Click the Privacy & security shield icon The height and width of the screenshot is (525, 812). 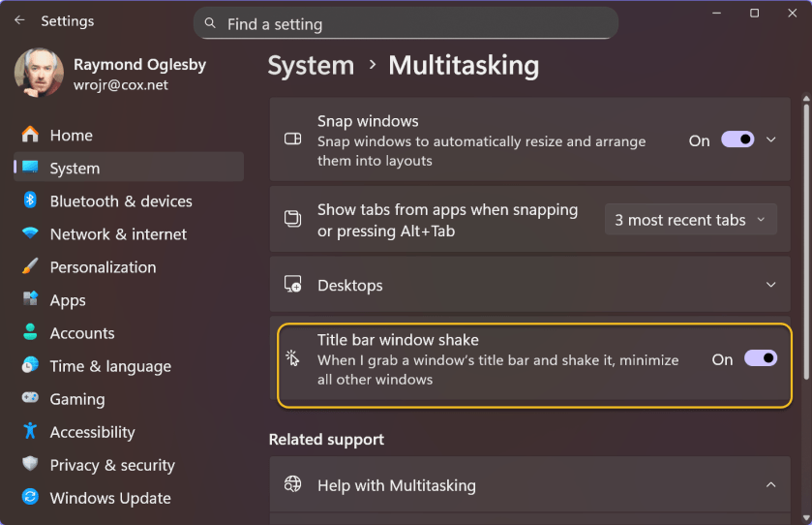click(x=30, y=464)
